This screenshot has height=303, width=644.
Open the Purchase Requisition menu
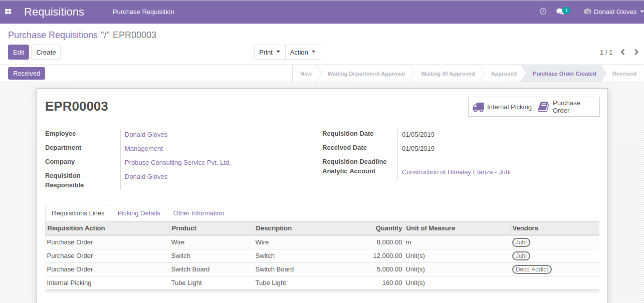(143, 12)
